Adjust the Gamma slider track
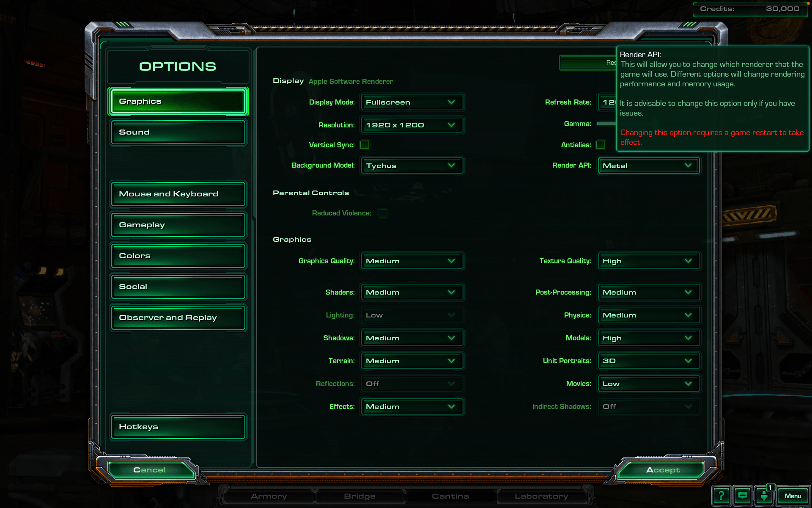This screenshot has height=508, width=812. [606, 124]
